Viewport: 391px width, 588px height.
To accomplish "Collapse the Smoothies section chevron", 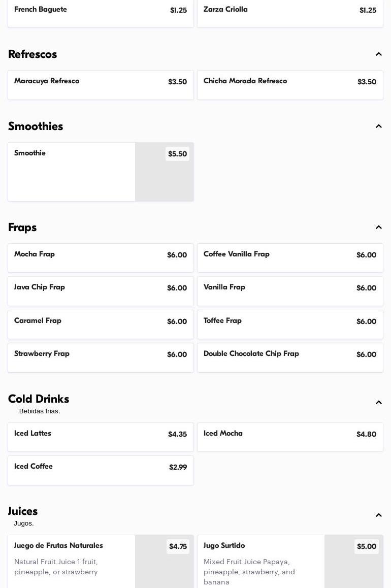I will [378, 126].
